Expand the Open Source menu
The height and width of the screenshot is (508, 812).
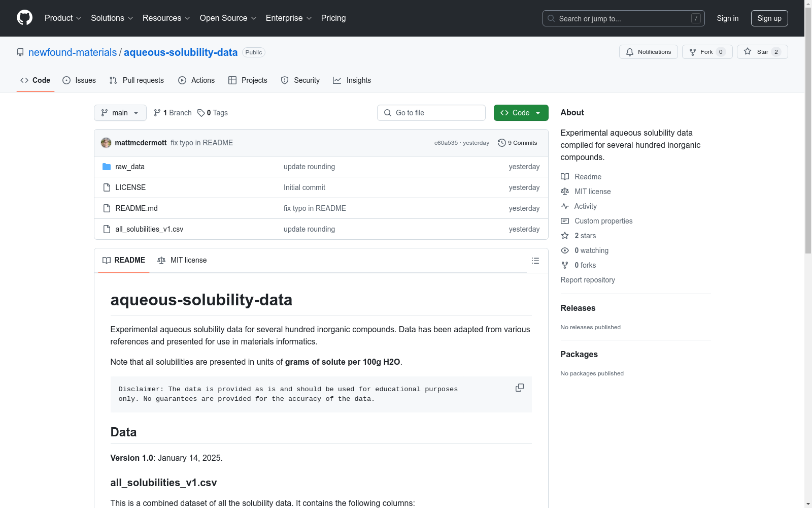(228, 18)
